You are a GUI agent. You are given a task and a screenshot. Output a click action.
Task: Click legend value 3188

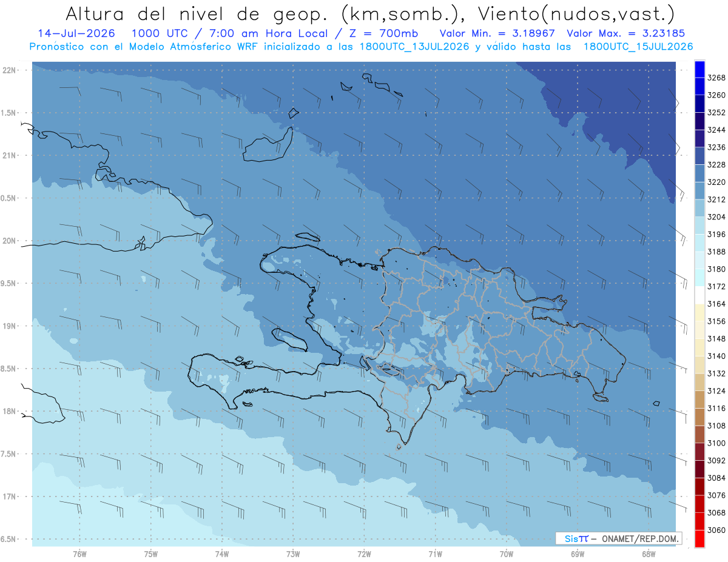click(716, 252)
